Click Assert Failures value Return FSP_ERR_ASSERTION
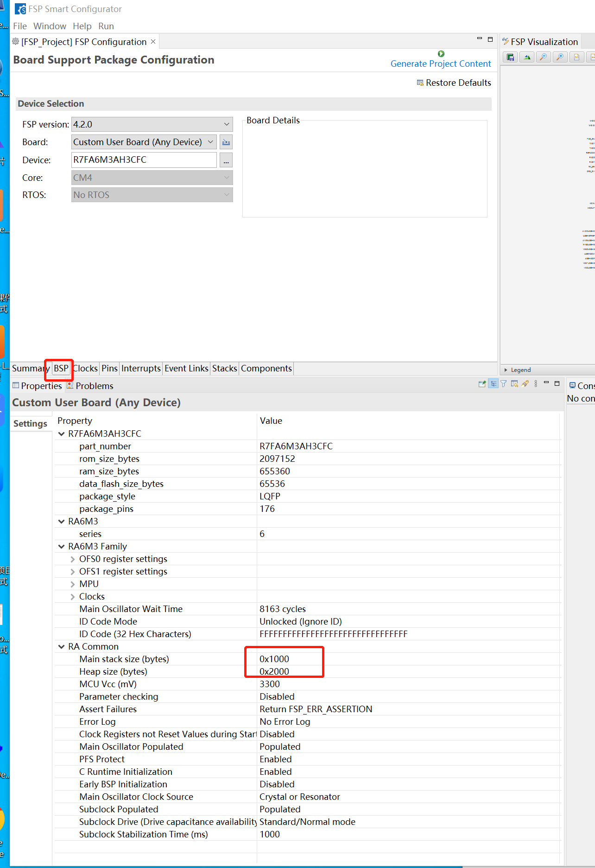595x868 pixels. pyautogui.click(x=316, y=709)
